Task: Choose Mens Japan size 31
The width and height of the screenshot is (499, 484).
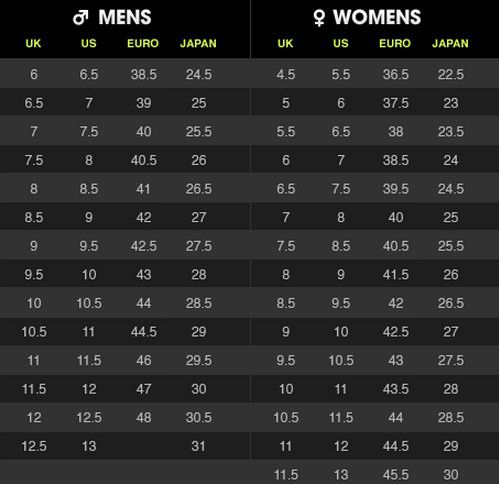Action: click(198, 446)
